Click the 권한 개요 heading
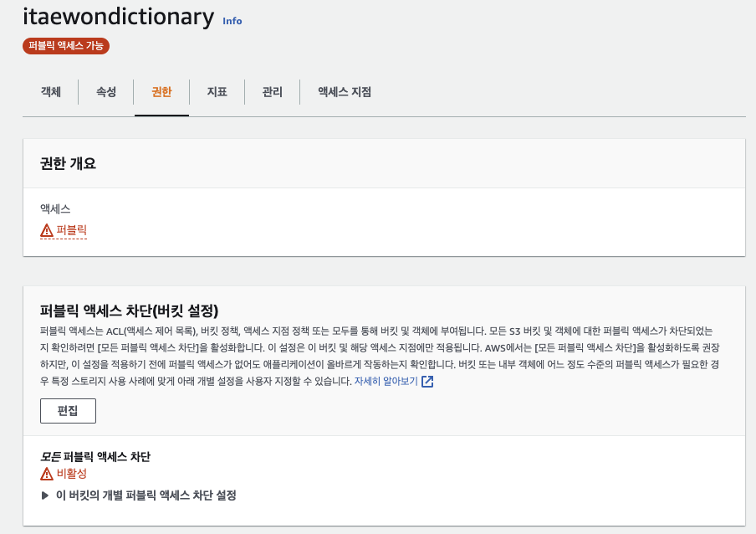This screenshot has height=534, width=756. click(68, 163)
